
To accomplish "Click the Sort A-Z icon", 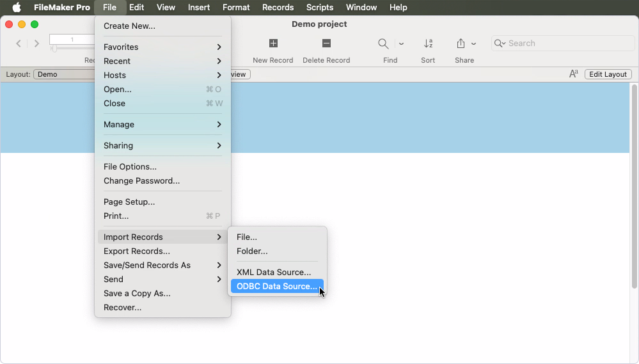I will click(x=428, y=44).
